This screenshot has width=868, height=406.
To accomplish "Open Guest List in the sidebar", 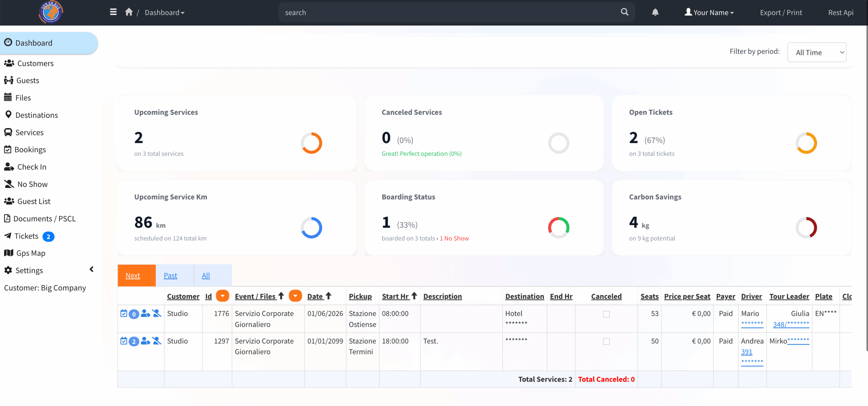I will 27,201.
